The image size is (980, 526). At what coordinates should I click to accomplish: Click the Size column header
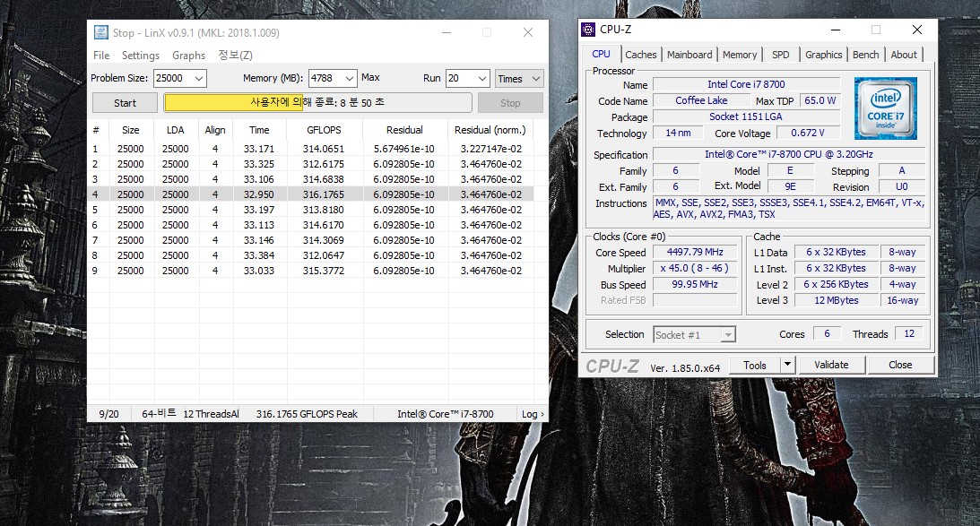click(x=131, y=130)
